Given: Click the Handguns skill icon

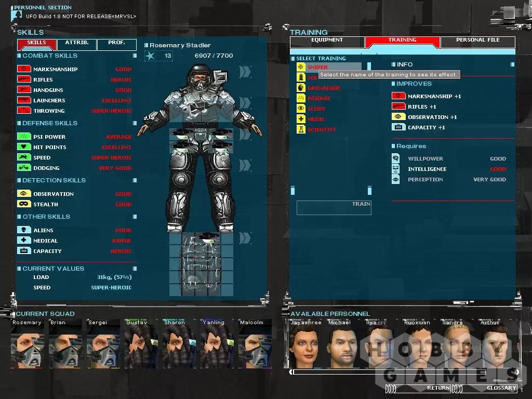Looking at the screenshot, I should [24, 90].
